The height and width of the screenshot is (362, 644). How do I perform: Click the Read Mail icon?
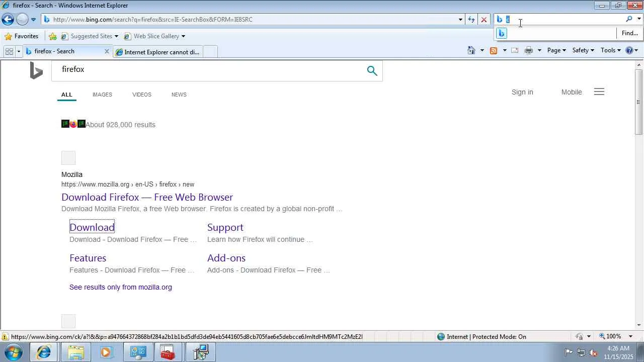click(515, 50)
